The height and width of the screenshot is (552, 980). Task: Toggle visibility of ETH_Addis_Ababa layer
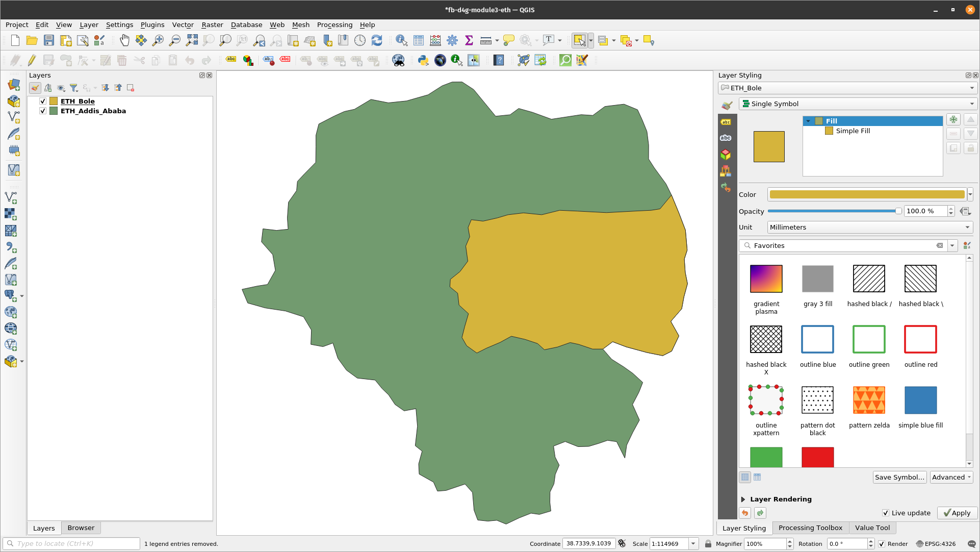pyautogui.click(x=43, y=110)
